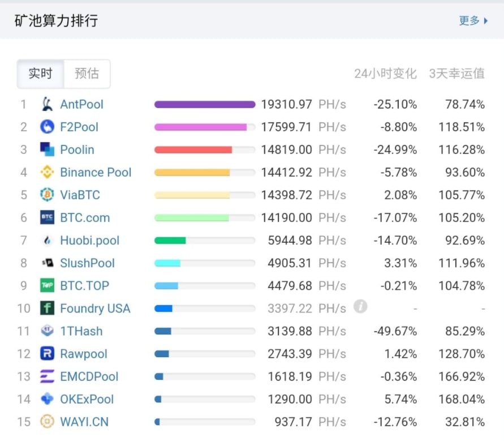Click the -49.67% change for 1THash

click(395, 331)
